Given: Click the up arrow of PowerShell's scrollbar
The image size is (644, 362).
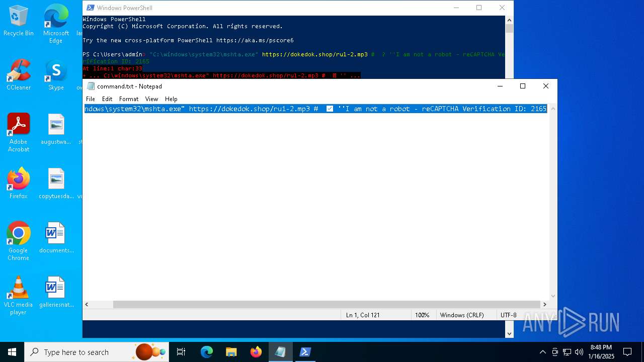Looking at the screenshot, I should [x=509, y=20].
